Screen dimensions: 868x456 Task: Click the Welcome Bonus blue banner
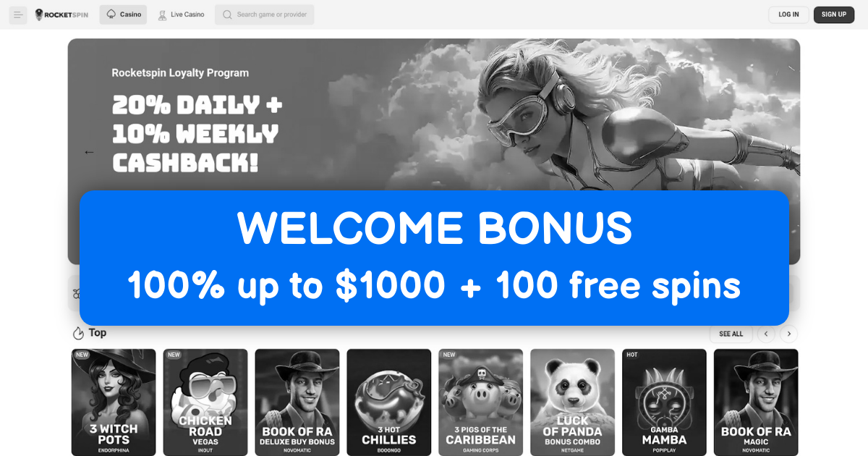click(x=434, y=258)
